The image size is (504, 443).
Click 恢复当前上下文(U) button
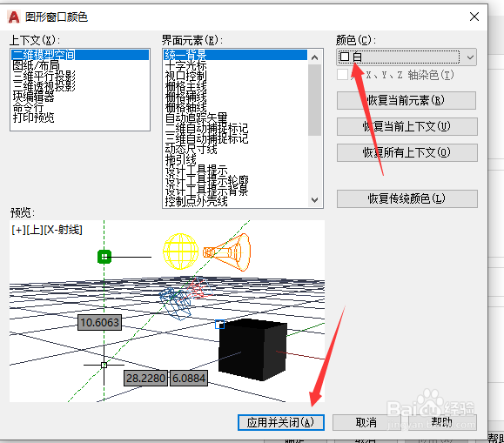(x=407, y=126)
